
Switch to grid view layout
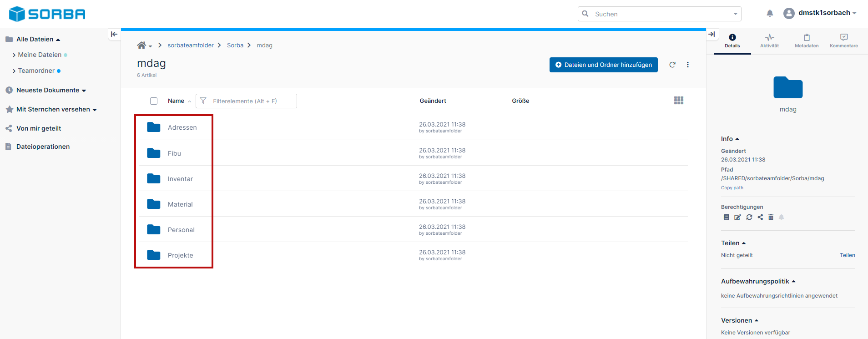(679, 101)
